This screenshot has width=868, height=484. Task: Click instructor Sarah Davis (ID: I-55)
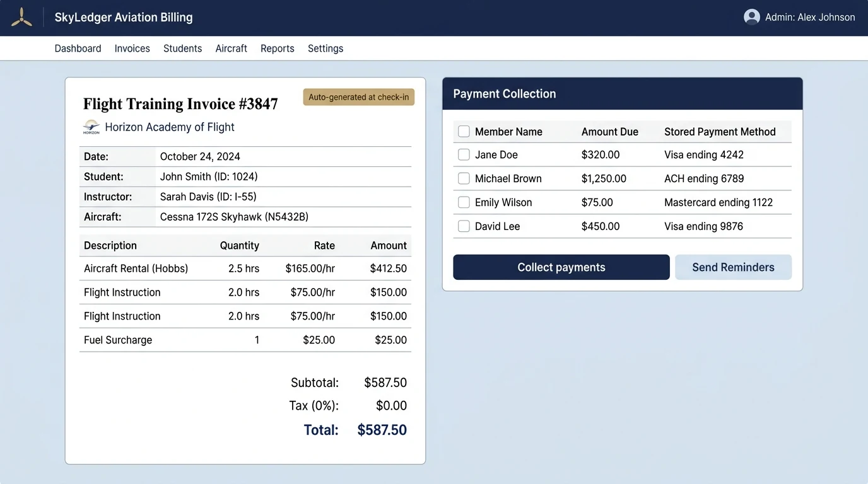208,197
